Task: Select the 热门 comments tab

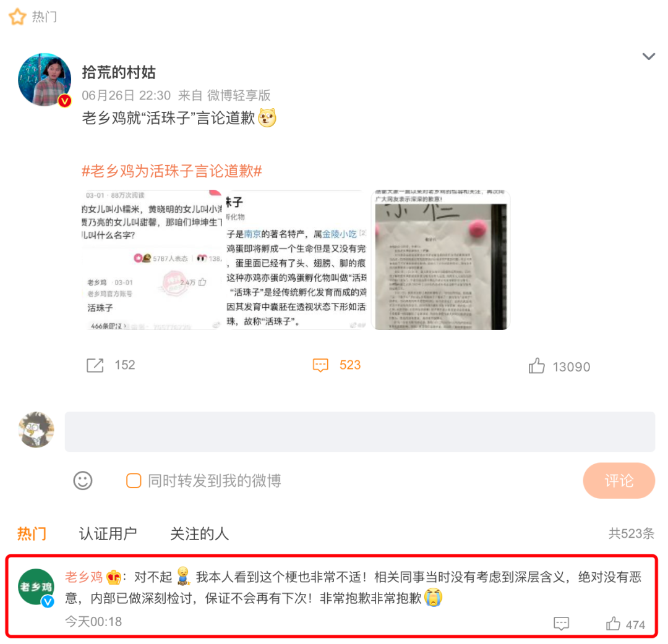Action: pyautogui.click(x=32, y=534)
